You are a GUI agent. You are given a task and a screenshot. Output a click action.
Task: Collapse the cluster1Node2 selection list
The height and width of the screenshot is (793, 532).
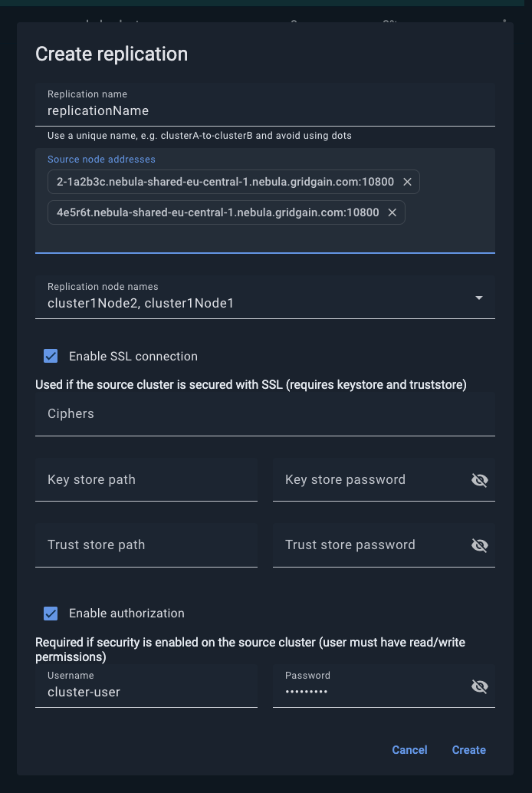[x=478, y=297]
